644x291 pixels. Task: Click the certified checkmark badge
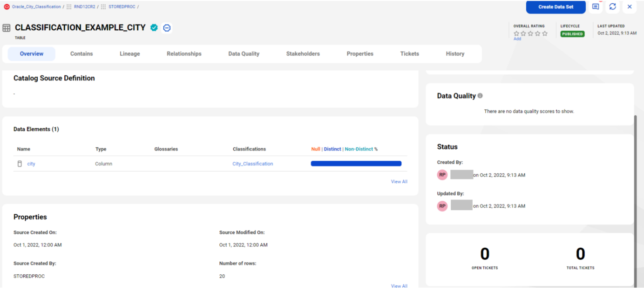point(154,28)
